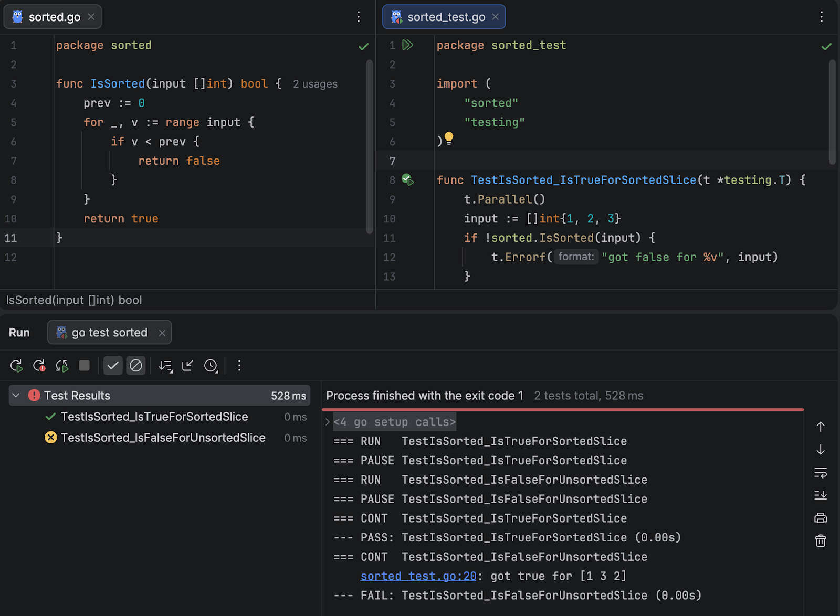The height and width of the screenshot is (616, 840).
Task: Open left editor pane tab options menu
Action: tap(359, 17)
